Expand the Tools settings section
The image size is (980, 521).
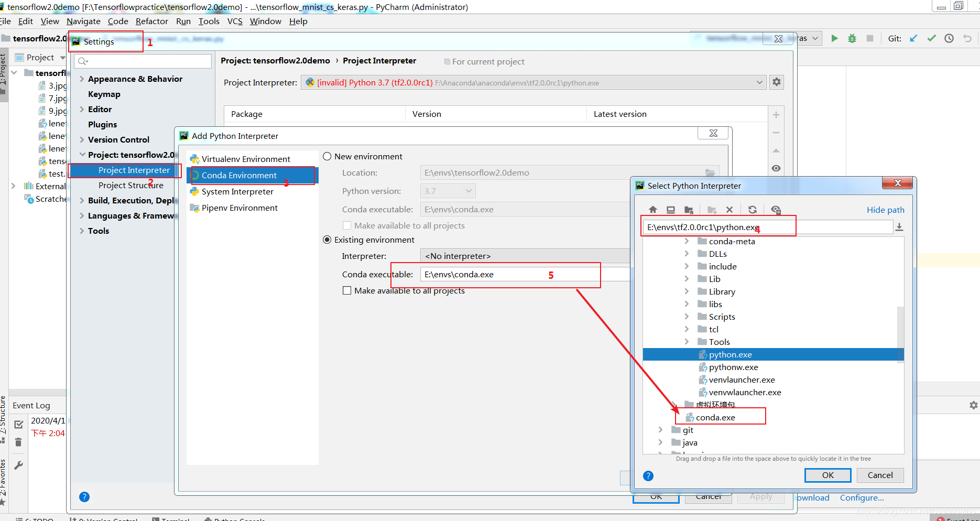(82, 231)
